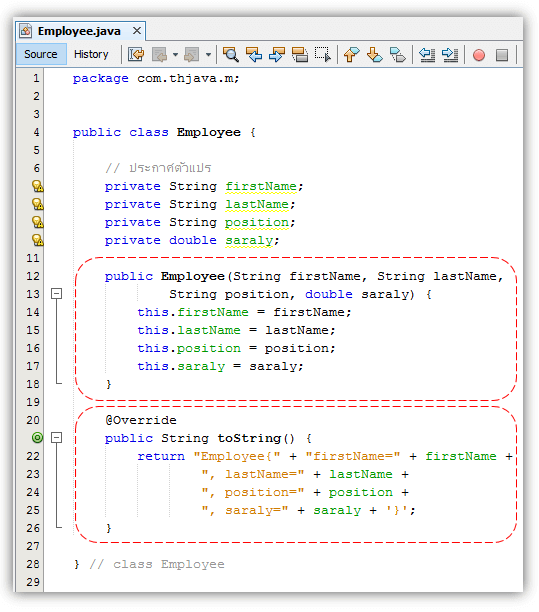Image resolution: width=539 pixels, height=612 pixels.
Task: Open the Back navigation dropdown arrow
Action: point(175,55)
